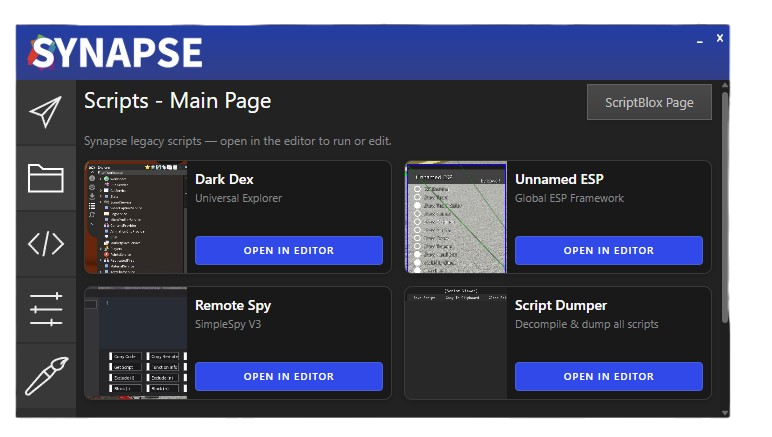
Task: Click the Unnamed ESP thumbnail image
Action: [456, 217]
